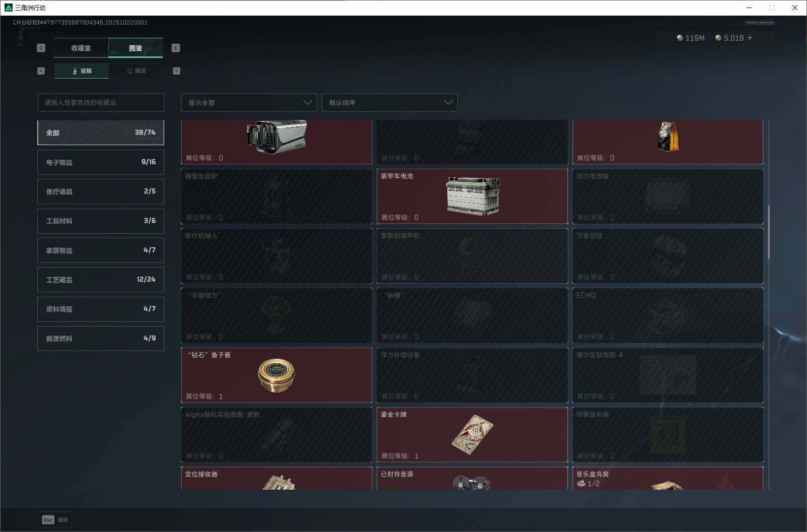Select the 全部 38/74 category

pyautogui.click(x=101, y=132)
